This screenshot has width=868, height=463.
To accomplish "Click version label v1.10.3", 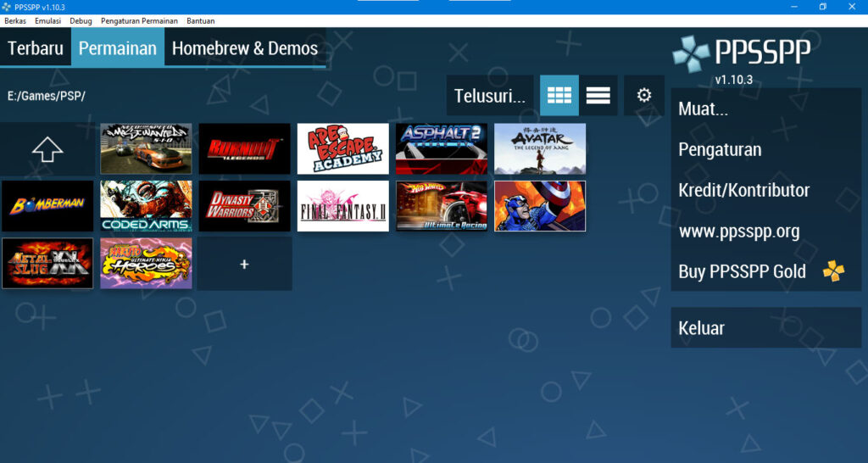I will (x=733, y=80).
